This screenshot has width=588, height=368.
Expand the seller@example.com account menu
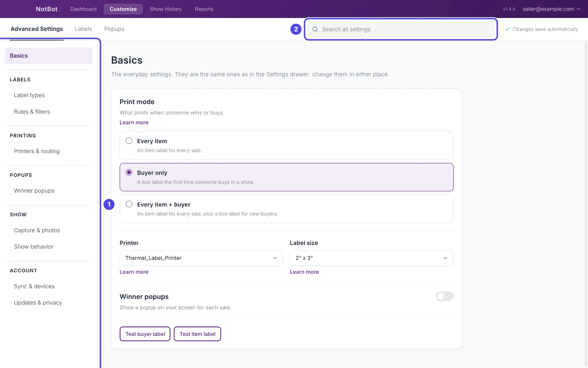551,9
